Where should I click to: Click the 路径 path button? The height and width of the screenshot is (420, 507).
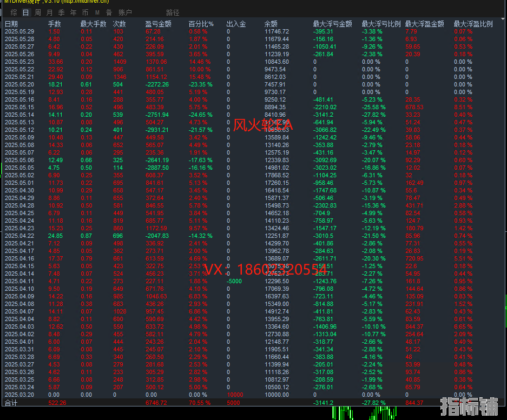click(x=173, y=12)
